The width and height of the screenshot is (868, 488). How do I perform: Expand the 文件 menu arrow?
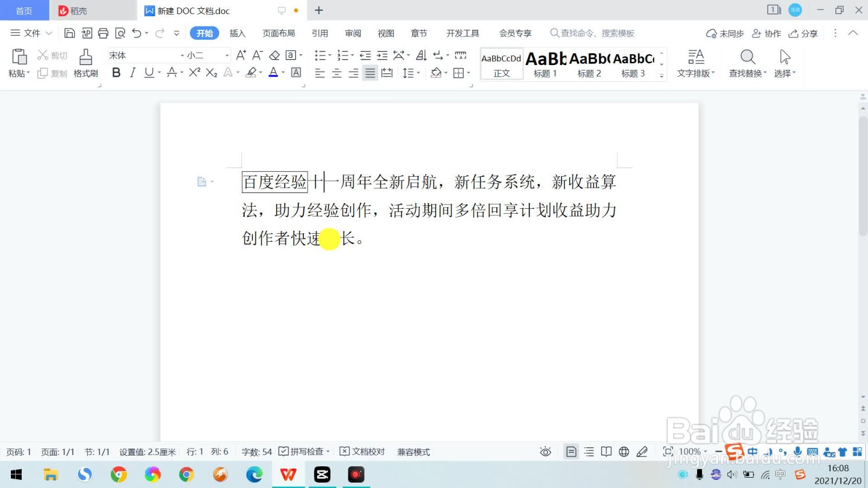click(x=49, y=33)
